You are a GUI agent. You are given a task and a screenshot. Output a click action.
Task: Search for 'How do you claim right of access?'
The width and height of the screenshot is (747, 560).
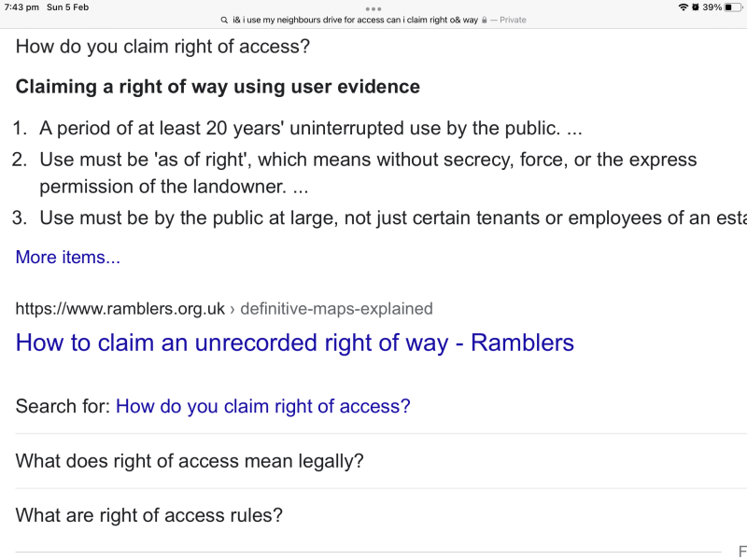pyautogui.click(x=262, y=407)
